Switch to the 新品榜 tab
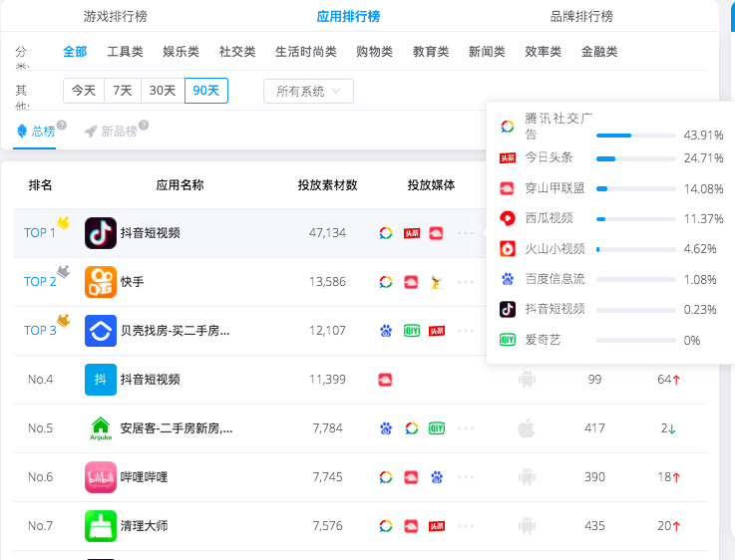The width and height of the screenshot is (735, 560). pyautogui.click(x=111, y=132)
